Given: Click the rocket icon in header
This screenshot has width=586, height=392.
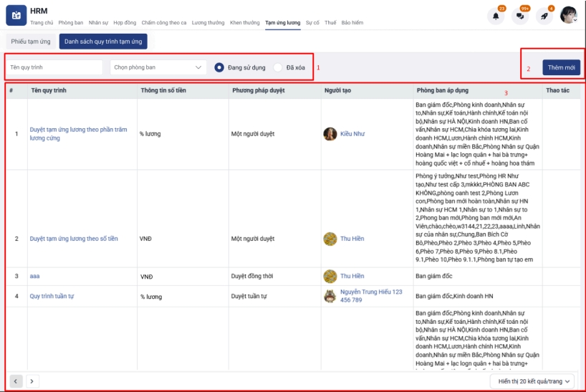Looking at the screenshot, I should click(x=544, y=16).
